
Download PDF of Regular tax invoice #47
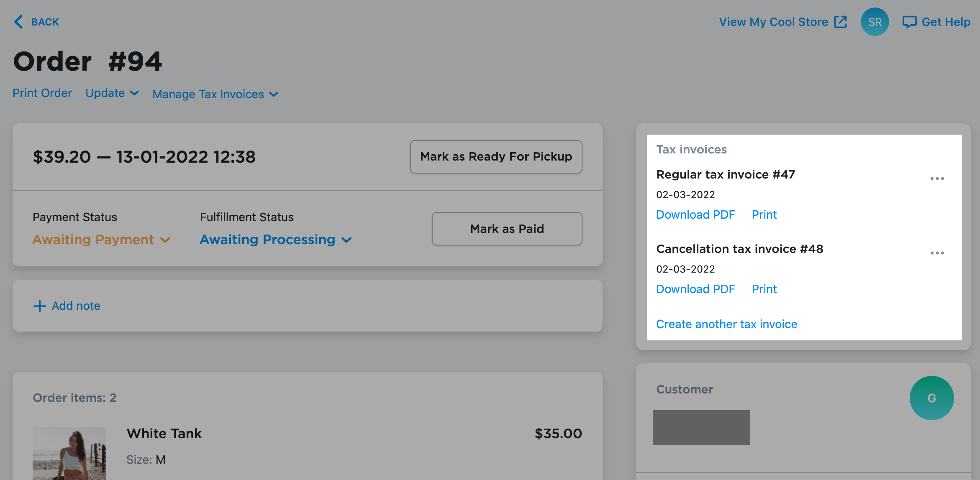pyautogui.click(x=695, y=214)
